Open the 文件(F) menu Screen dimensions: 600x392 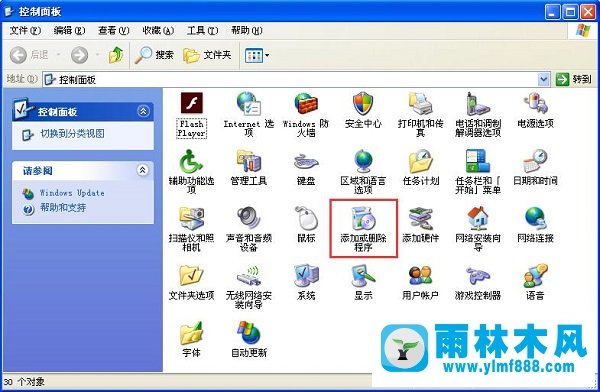[x=25, y=30]
